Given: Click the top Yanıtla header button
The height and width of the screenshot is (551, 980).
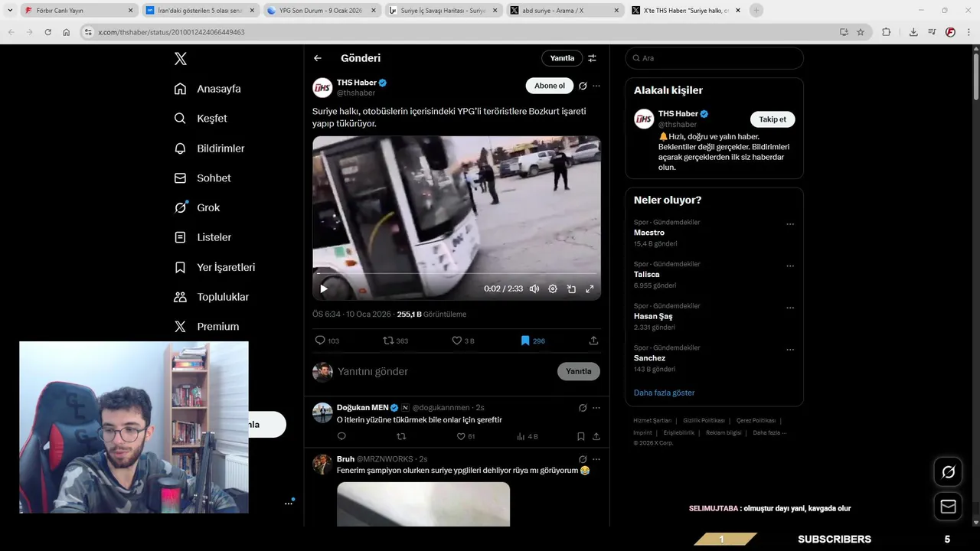Looking at the screenshot, I should [x=562, y=58].
